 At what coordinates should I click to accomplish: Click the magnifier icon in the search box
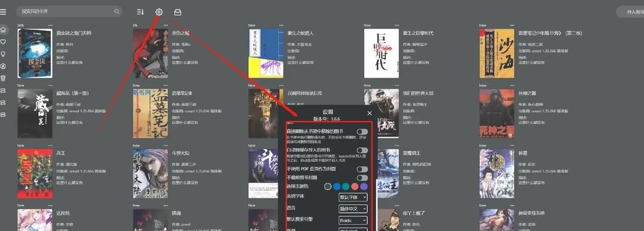click(117, 11)
